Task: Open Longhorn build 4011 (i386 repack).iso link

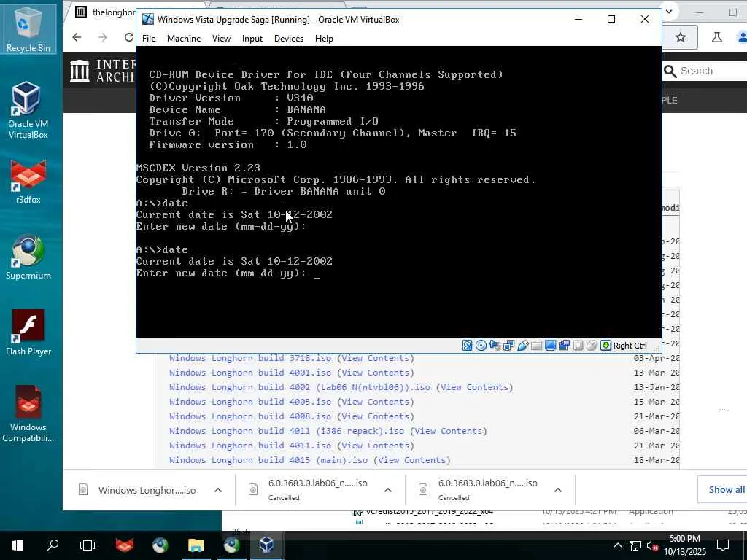Action: [x=286, y=431]
